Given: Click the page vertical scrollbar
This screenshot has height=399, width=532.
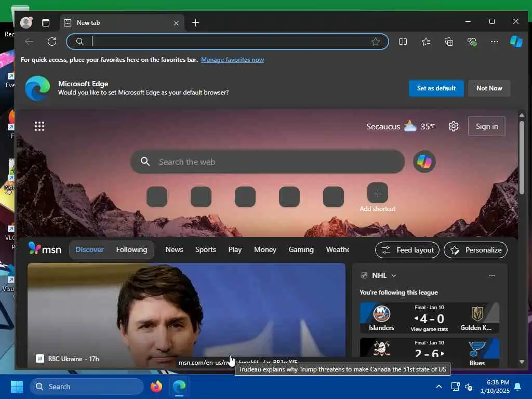Looking at the screenshot, I should (x=522, y=158).
